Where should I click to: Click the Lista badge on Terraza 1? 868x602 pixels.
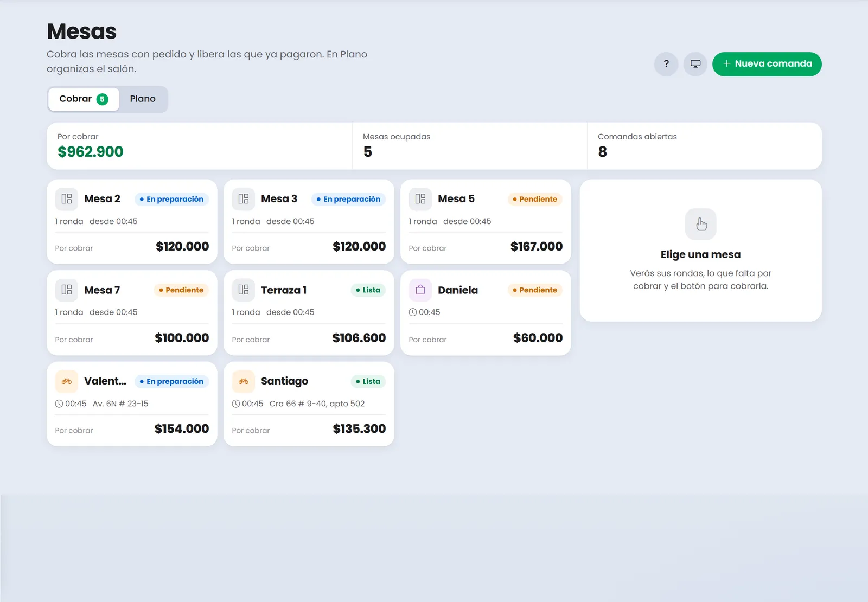tap(368, 290)
